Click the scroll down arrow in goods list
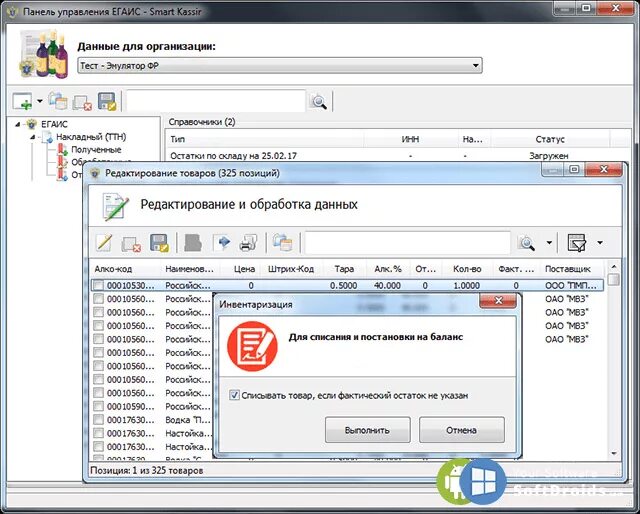640x514 pixels. coord(613,453)
